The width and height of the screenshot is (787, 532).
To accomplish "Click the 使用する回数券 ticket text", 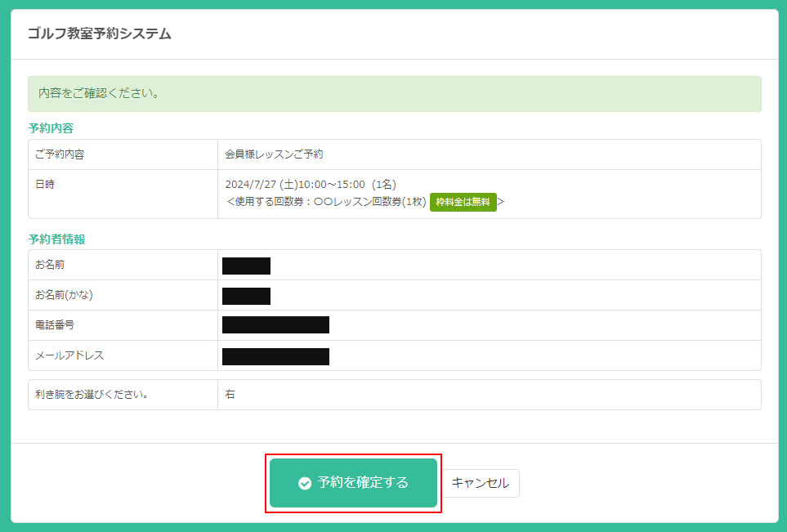I will click(325, 202).
